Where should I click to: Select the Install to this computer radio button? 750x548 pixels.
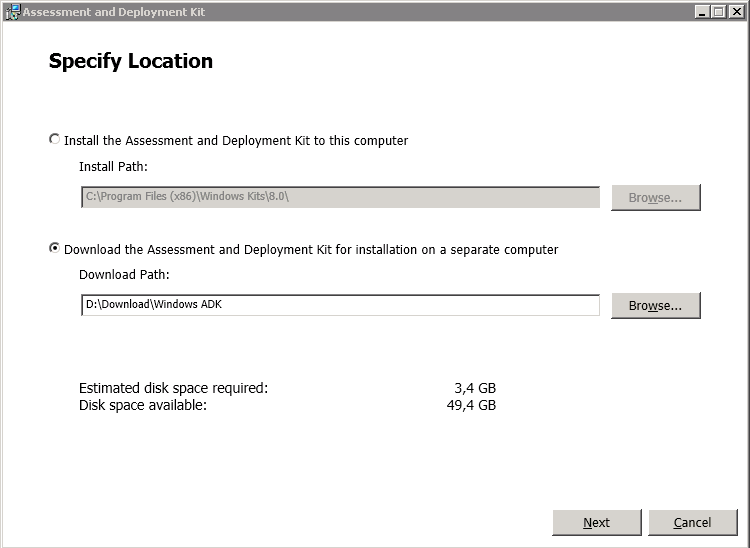55,139
